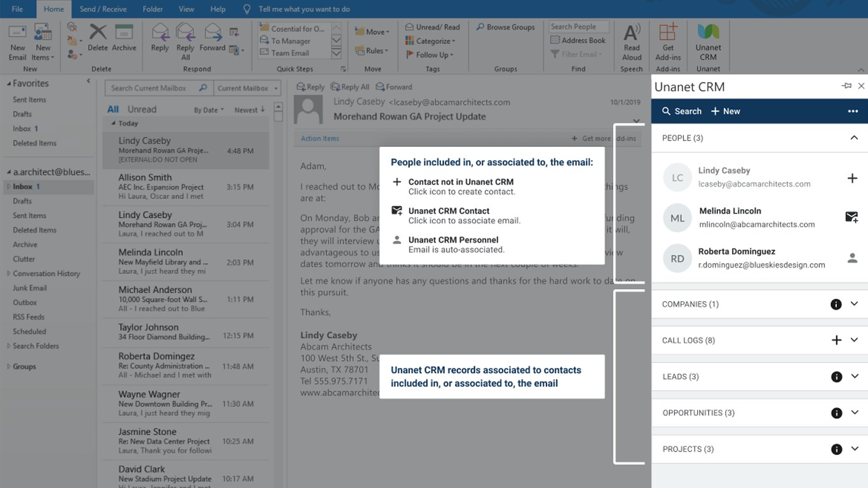Add a call log with plus icon
Image resolution: width=868 pixels, height=488 pixels.
836,341
